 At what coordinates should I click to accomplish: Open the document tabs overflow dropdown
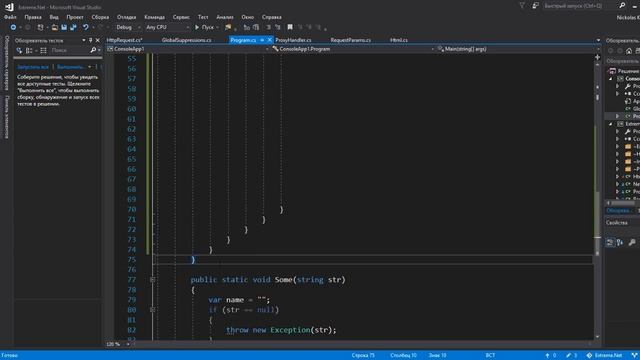(598, 40)
